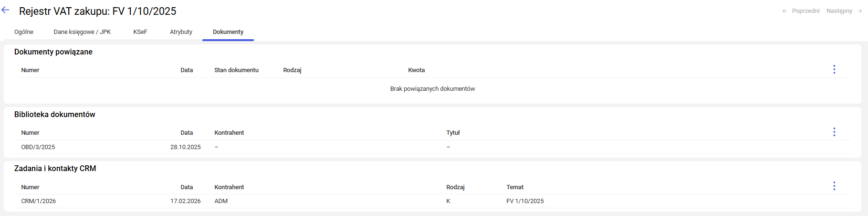Click Stan dokumentu column header
This screenshot has height=216, width=868.
tap(236, 70)
